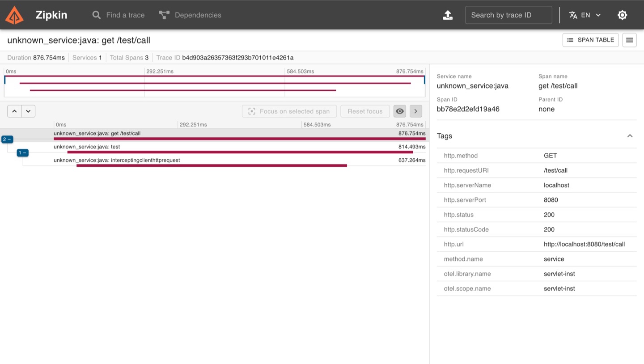Viewport: 644px width, 364px height.
Task: Collapse the span detail panel arrow
Action: point(415,111)
